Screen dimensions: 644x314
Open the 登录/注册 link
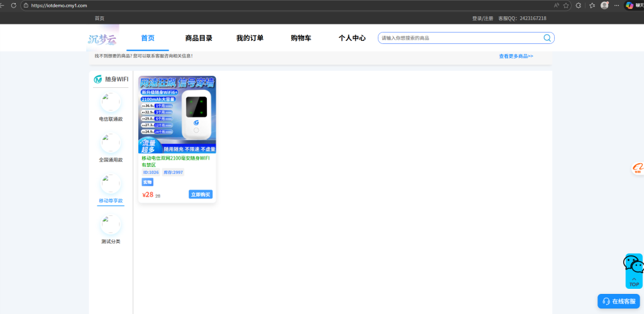[482, 18]
